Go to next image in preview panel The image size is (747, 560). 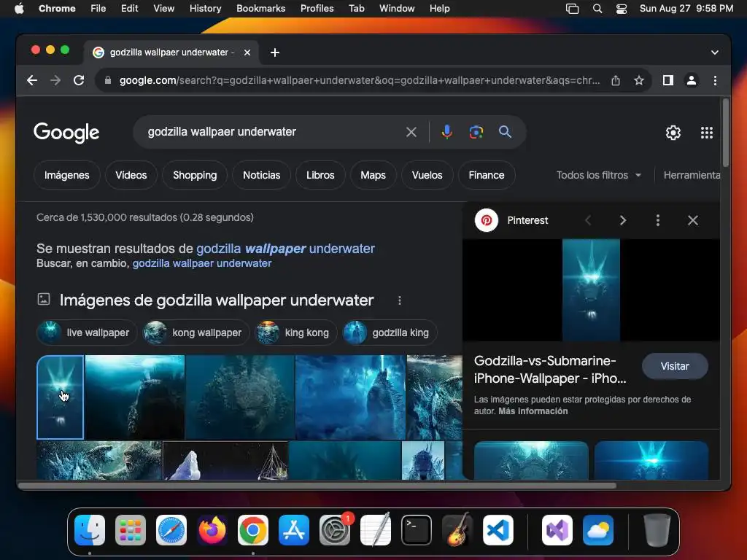click(623, 220)
